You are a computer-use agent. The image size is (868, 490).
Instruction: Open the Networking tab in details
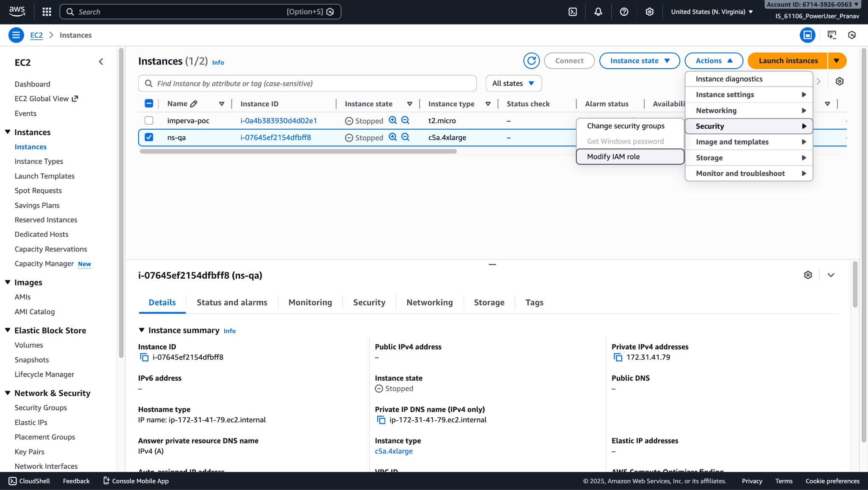[x=429, y=302]
